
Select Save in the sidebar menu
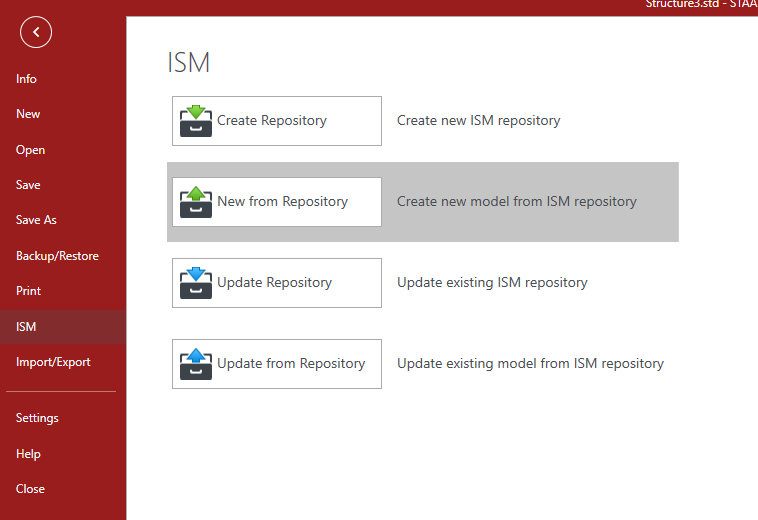(x=28, y=185)
